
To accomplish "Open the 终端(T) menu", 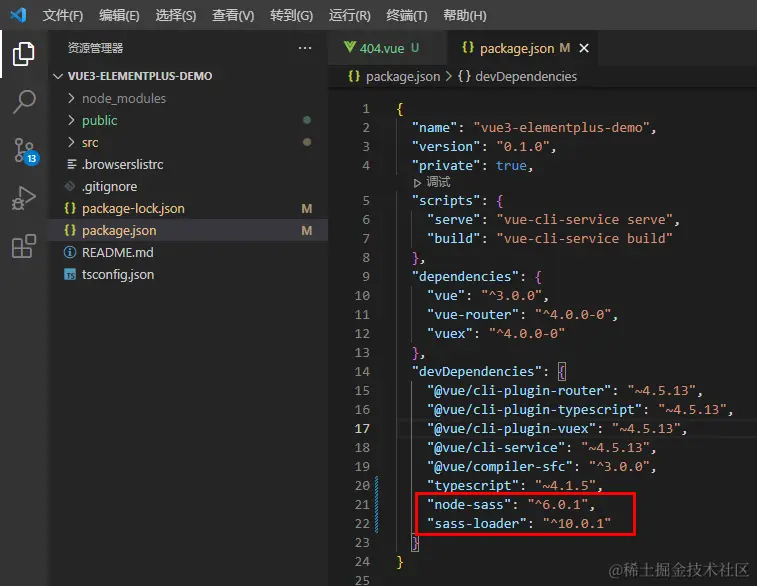I will coord(407,15).
